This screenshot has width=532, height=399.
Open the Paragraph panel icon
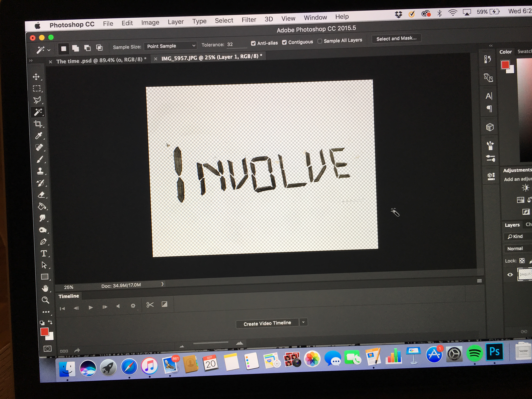pos(489,109)
